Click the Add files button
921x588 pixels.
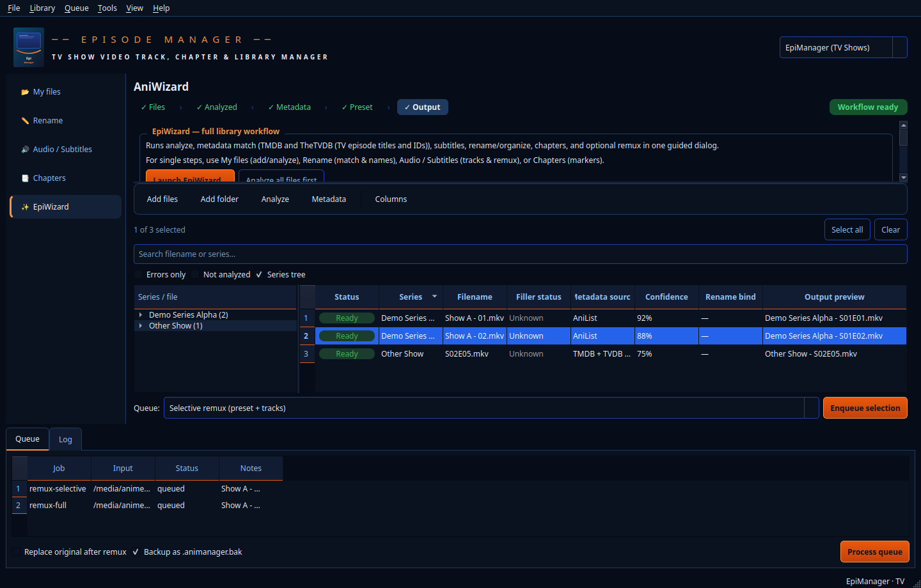coord(162,199)
